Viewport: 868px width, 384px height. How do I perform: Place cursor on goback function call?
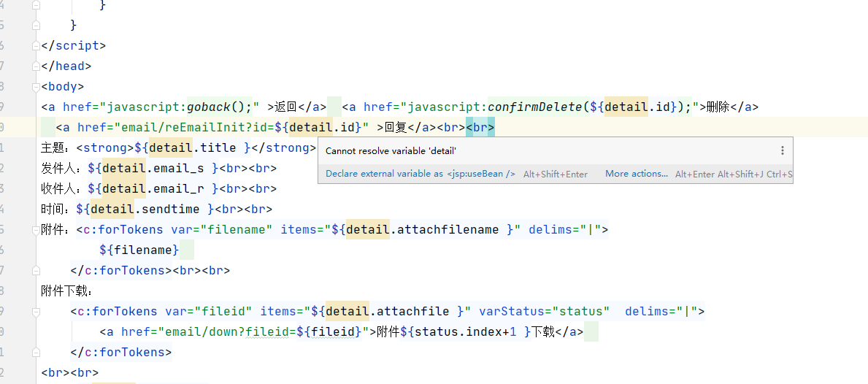209,107
